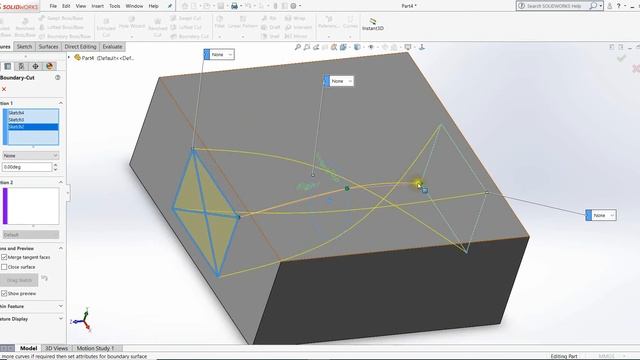Open the ConfigurationManager (crosshair) tab icon

pyautogui.click(x=36, y=66)
